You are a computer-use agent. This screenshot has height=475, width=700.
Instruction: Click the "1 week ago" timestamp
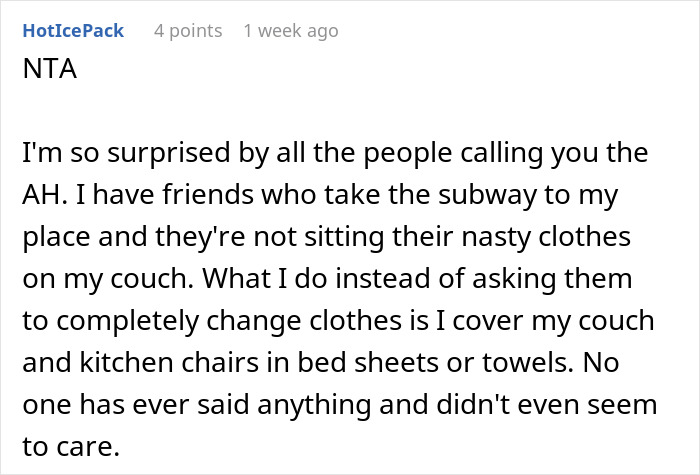(291, 31)
